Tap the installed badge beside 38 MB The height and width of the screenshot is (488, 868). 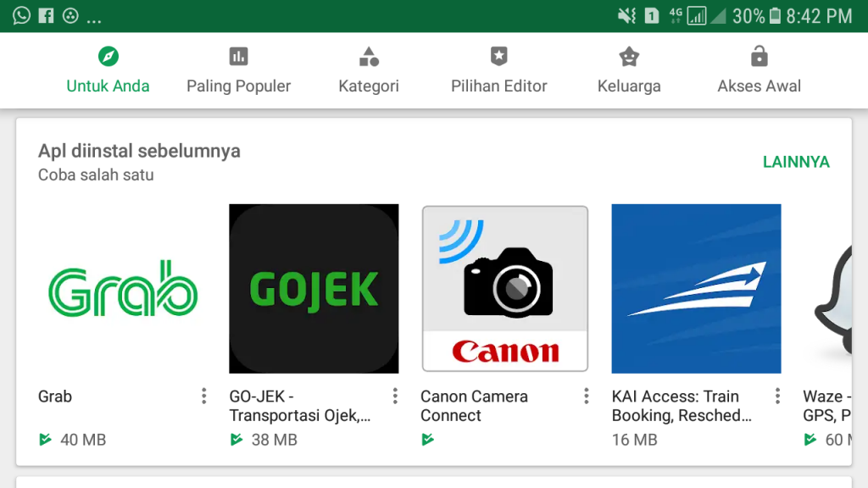(x=236, y=440)
